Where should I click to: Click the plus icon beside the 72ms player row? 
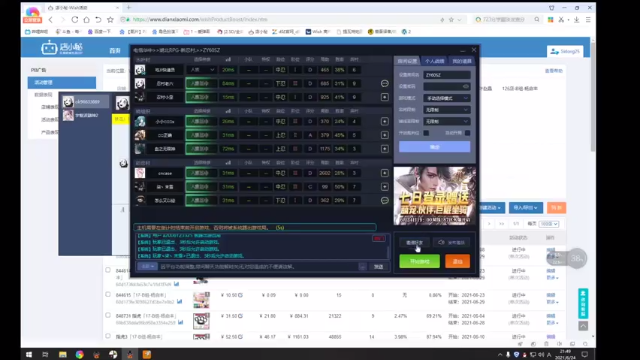click(x=384, y=149)
